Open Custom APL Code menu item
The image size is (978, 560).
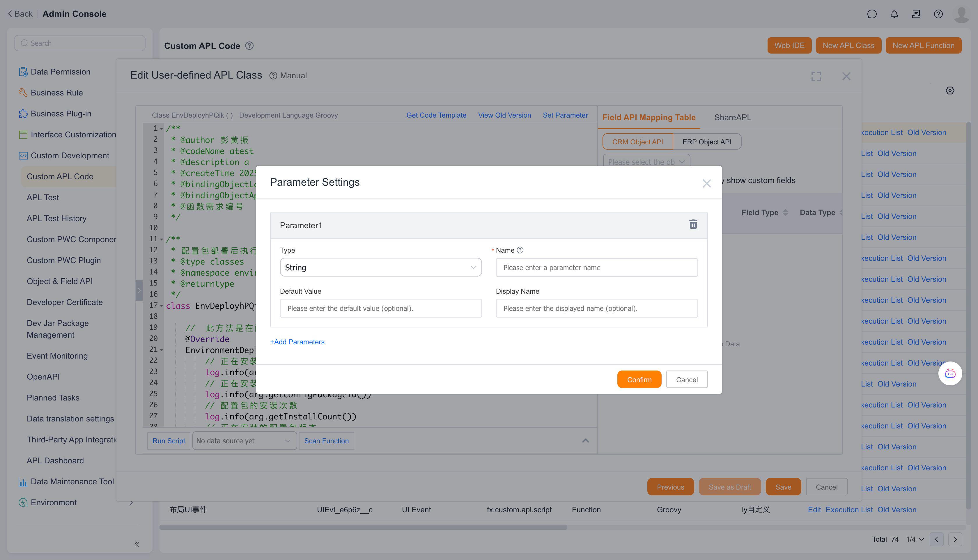tap(60, 177)
